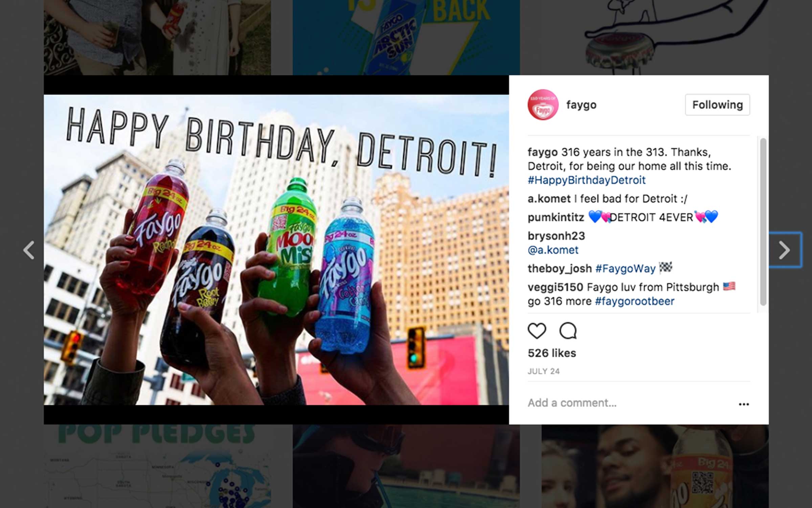Open the July 24 post date link
Screen dimensions: 812x508
coord(544,371)
